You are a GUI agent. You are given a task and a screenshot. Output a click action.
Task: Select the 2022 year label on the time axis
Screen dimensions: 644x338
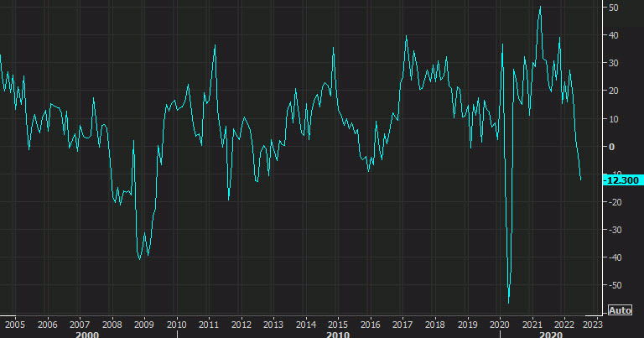(564, 325)
